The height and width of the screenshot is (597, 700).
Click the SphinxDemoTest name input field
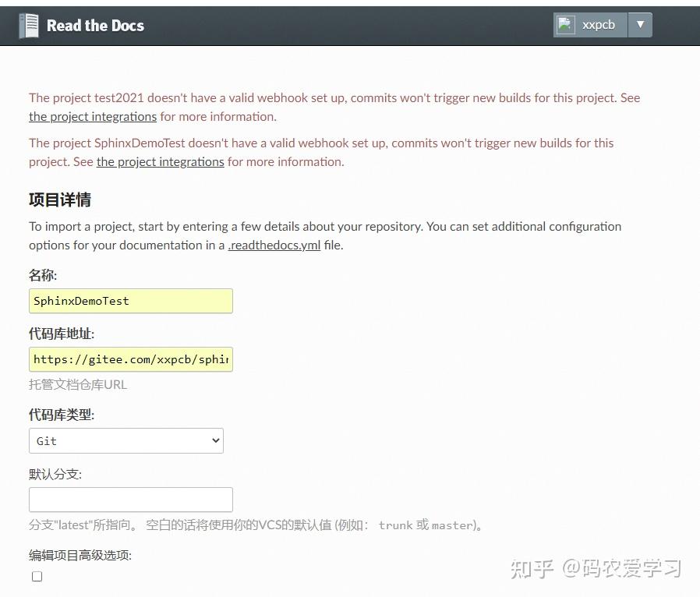pos(130,301)
